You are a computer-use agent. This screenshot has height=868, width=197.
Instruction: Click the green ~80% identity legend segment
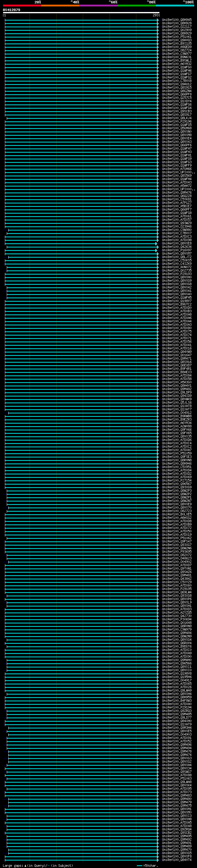137,6
